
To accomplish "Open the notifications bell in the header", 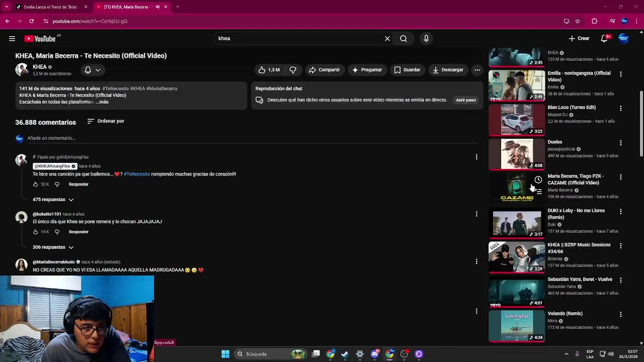I will click(x=604, y=39).
